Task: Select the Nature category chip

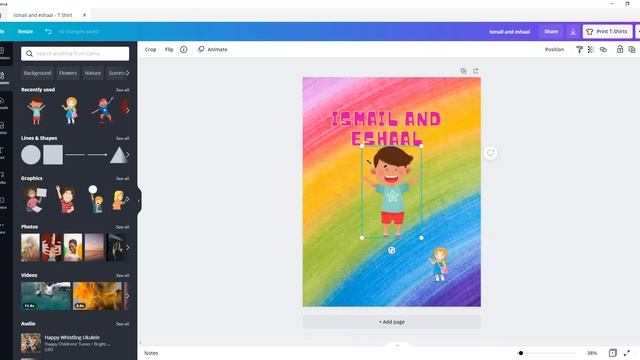Action: (93, 73)
